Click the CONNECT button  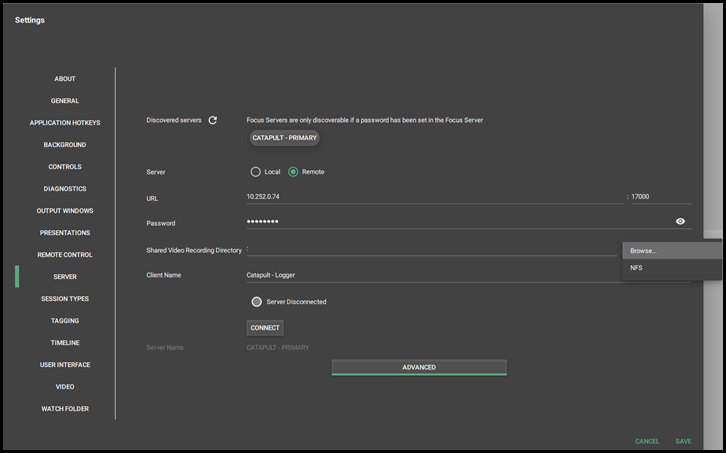pyautogui.click(x=265, y=328)
